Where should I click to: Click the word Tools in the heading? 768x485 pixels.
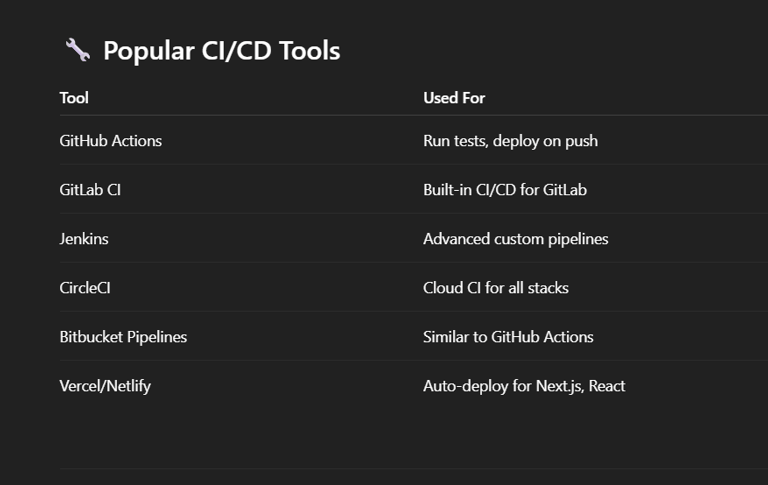pos(310,50)
